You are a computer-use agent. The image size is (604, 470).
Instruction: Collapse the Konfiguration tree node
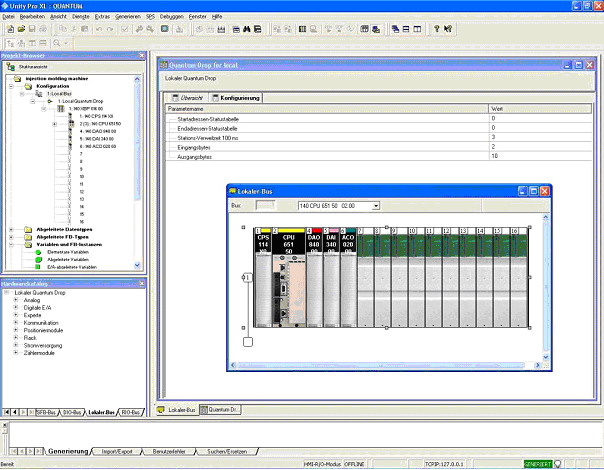[11, 86]
